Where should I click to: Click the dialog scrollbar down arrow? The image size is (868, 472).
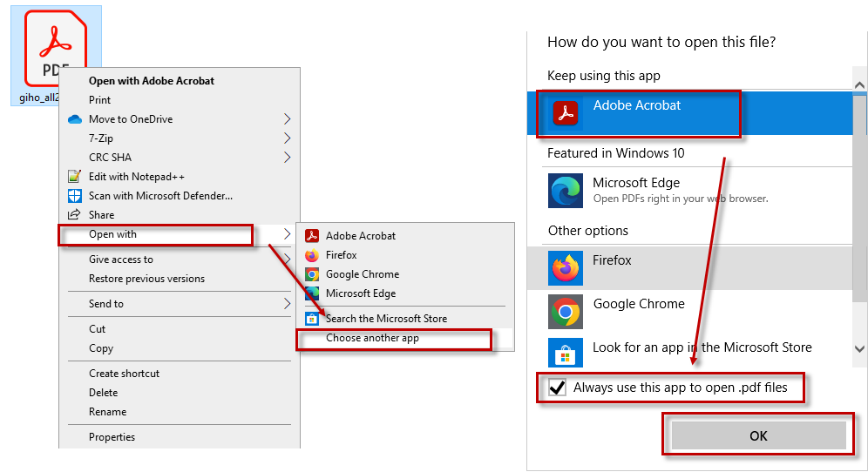pos(859,348)
